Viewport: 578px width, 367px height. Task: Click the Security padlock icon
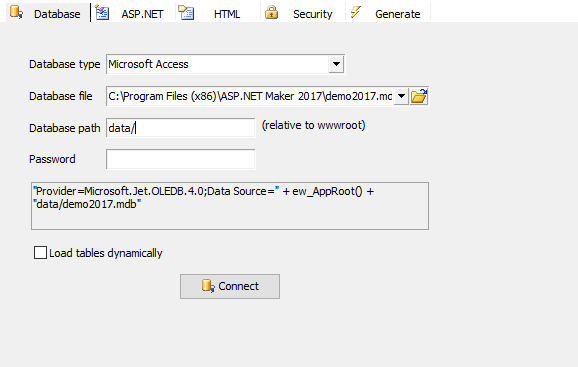271,12
